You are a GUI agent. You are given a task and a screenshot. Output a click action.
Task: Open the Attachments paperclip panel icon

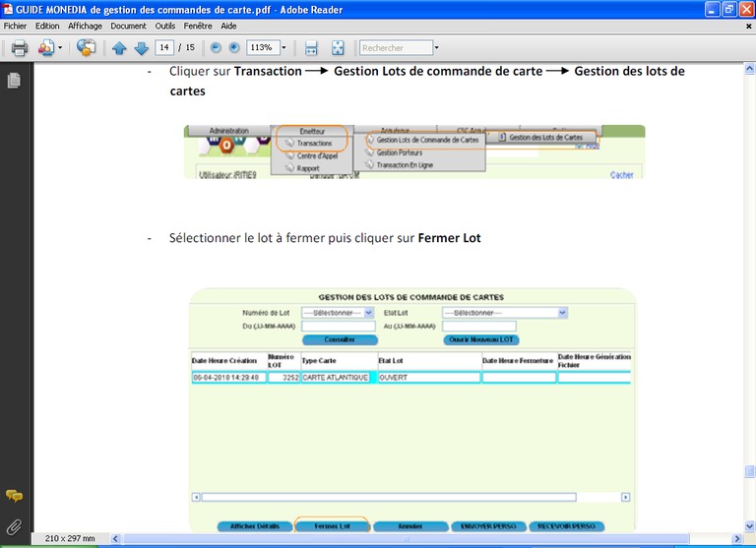tap(14, 526)
